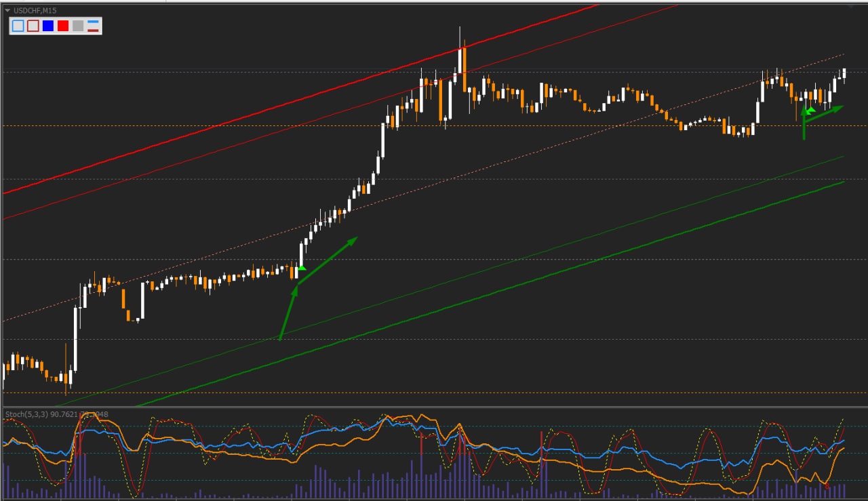868x501 pixels.
Task: Click the Stoch(5,3,3) indicator label
Action: 26,414
